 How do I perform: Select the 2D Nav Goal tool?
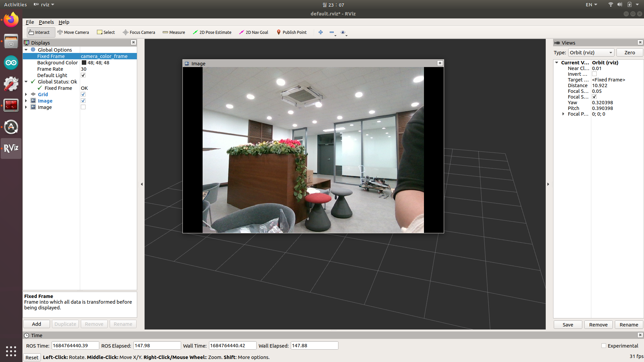tap(254, 32)
